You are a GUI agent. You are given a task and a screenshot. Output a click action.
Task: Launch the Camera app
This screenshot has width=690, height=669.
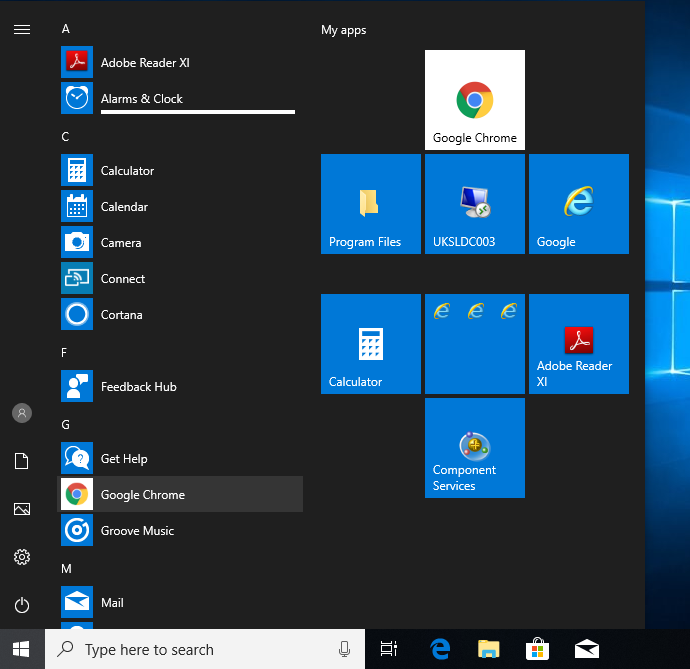coord(180,243)
